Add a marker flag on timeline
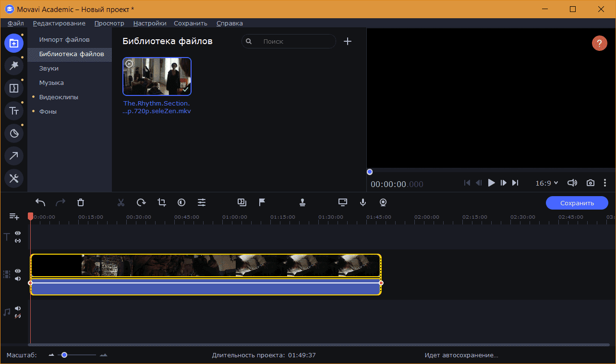This screenshot has width=616, height=364. 262,202
